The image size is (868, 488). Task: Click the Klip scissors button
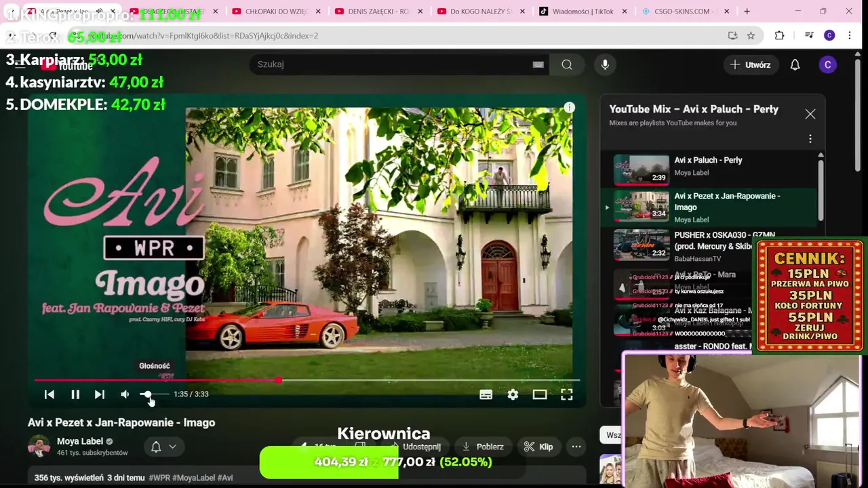(538, 447)
